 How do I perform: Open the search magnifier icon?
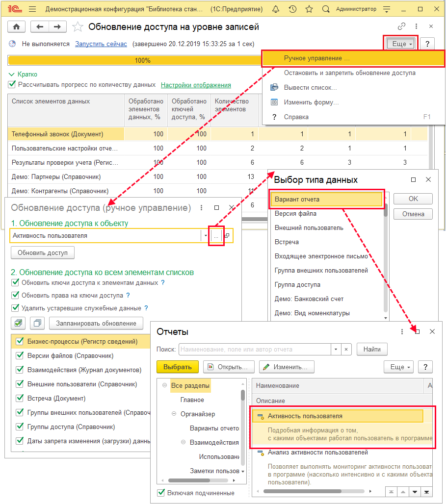pyautogui.click(x=326, y=9)
